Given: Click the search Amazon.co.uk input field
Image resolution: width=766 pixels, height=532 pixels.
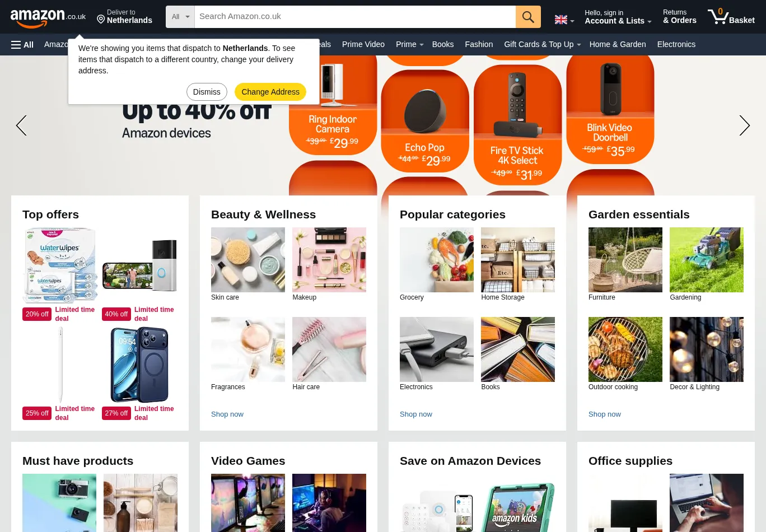Looking at the screenshot, I should click(355, 17).
